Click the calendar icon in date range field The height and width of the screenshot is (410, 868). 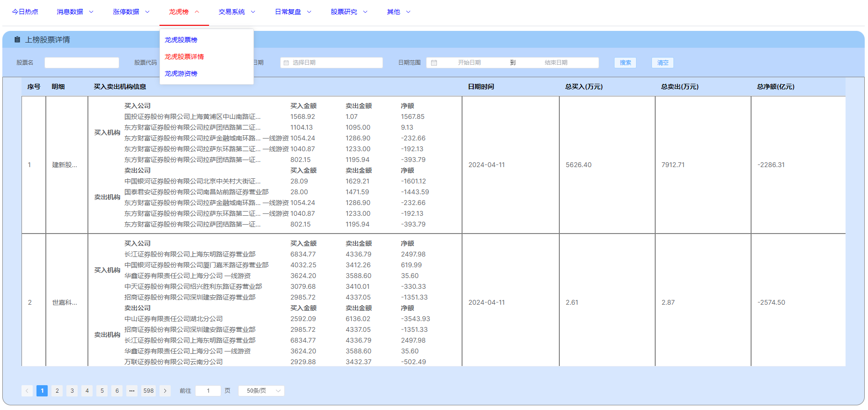[434, 63]
